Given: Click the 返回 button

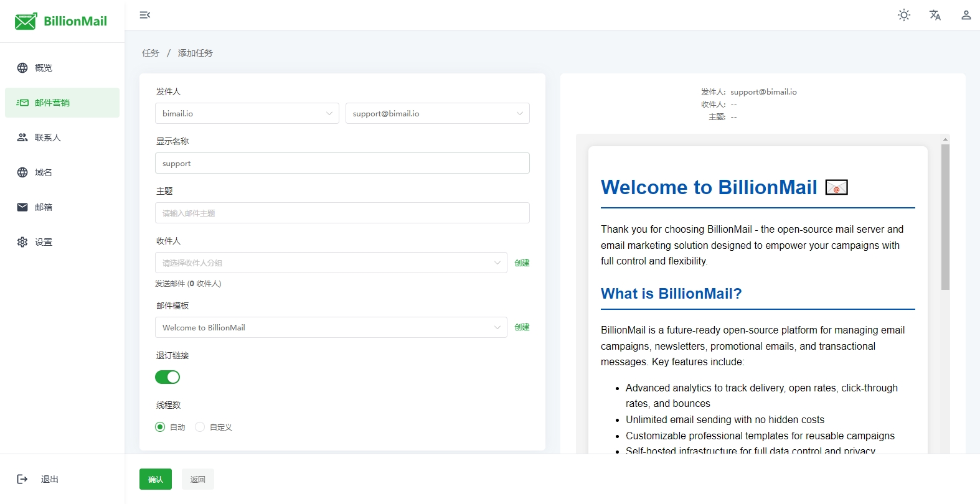Looking at the screenshot, I should (198, 479).
